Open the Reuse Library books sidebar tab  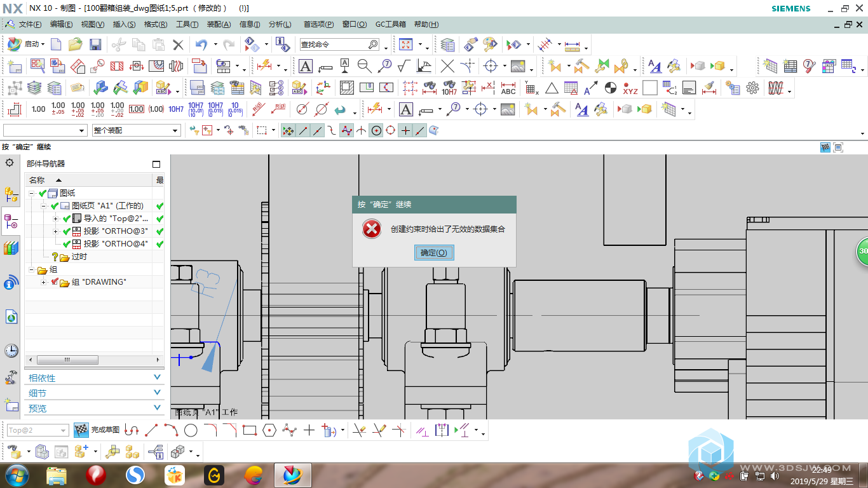(11, 248)
